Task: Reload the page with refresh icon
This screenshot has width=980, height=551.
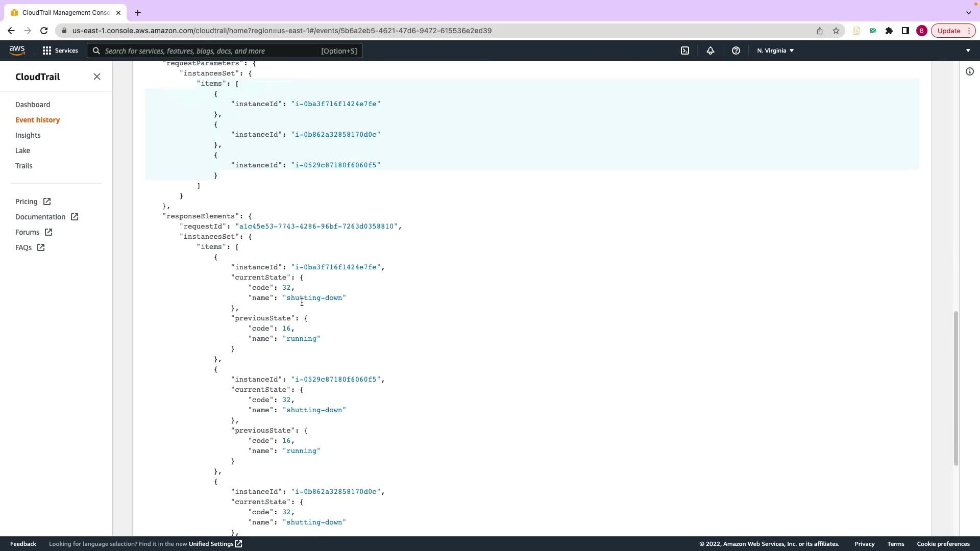Action: pos(44,31)
